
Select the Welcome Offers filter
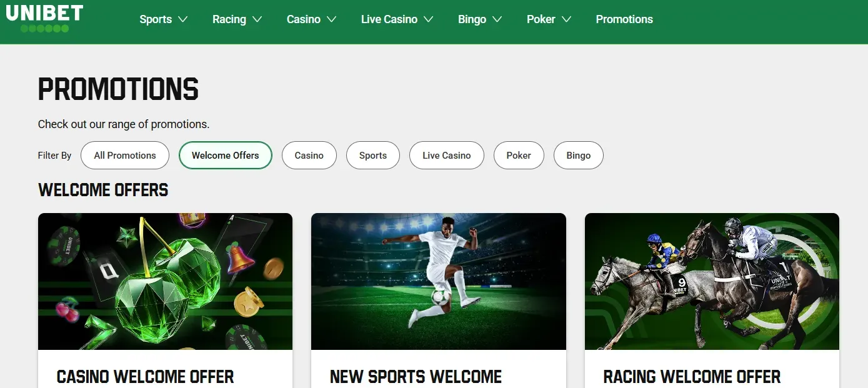tap(226, 156)
